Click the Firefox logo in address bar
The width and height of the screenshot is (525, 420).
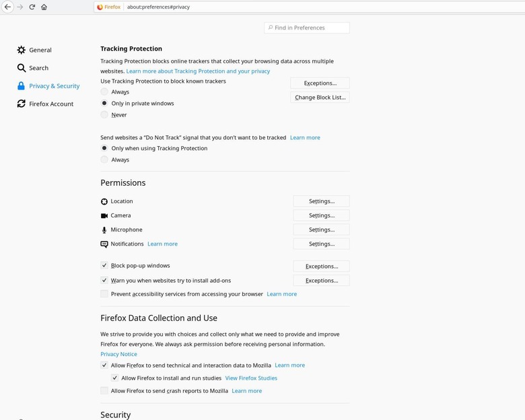(100, 7)
